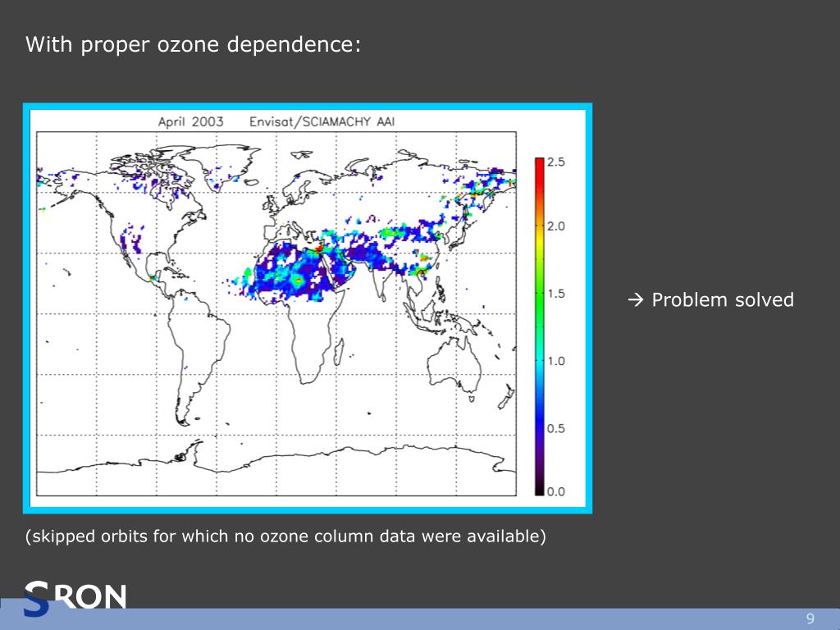Click the 2.0 value on color scale

tap(556, 226)
